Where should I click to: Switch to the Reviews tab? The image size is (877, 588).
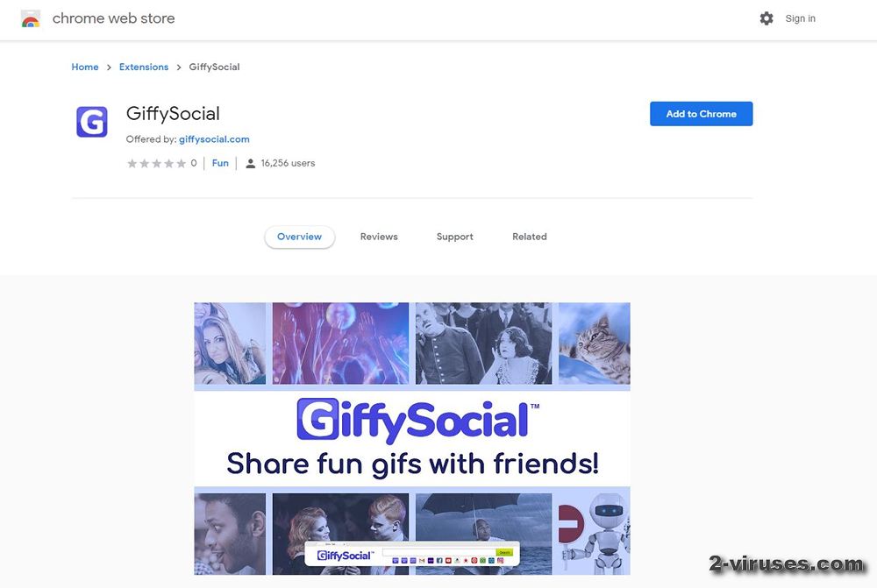[x=379, y=237]
